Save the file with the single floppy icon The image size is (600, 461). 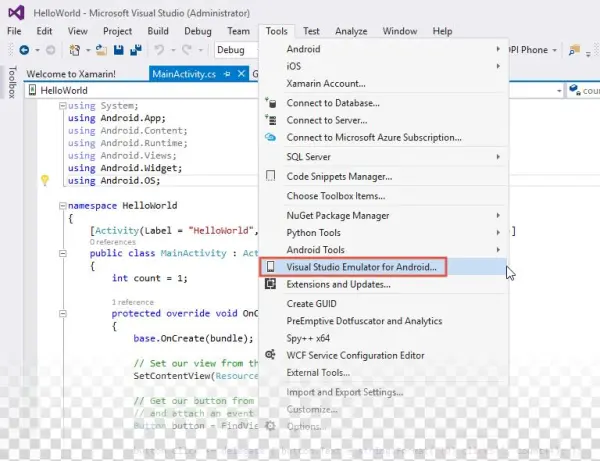(119, 50)
